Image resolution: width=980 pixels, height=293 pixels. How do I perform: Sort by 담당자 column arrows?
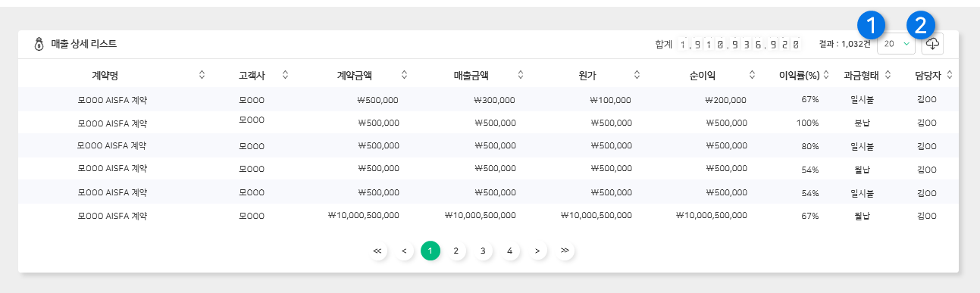(949, 74)
